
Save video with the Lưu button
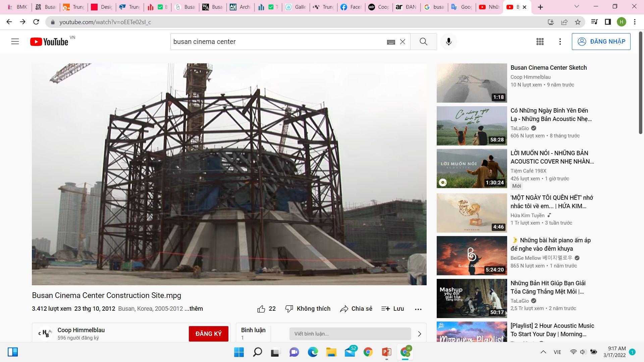(x=392, y=309)
